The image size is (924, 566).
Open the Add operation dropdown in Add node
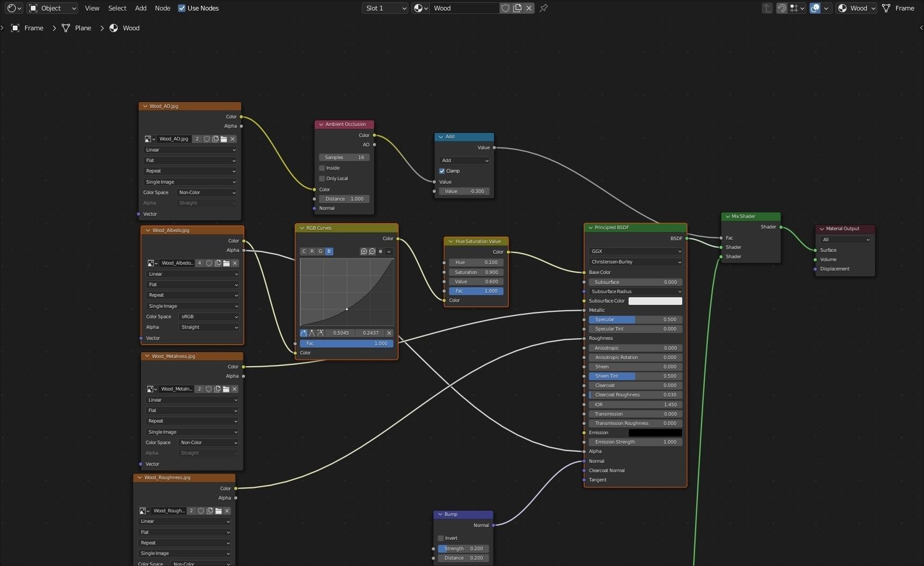[x=464, y=160]
